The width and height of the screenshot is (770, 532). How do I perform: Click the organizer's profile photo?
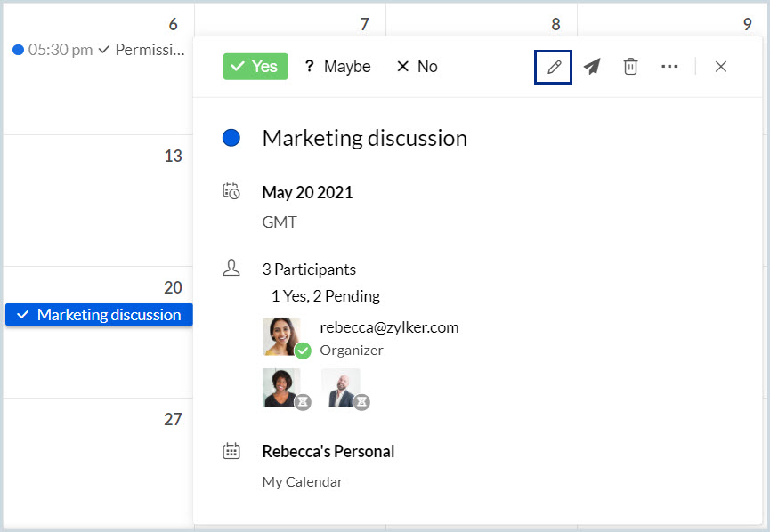pyautogui.click(x=281, y=337)
